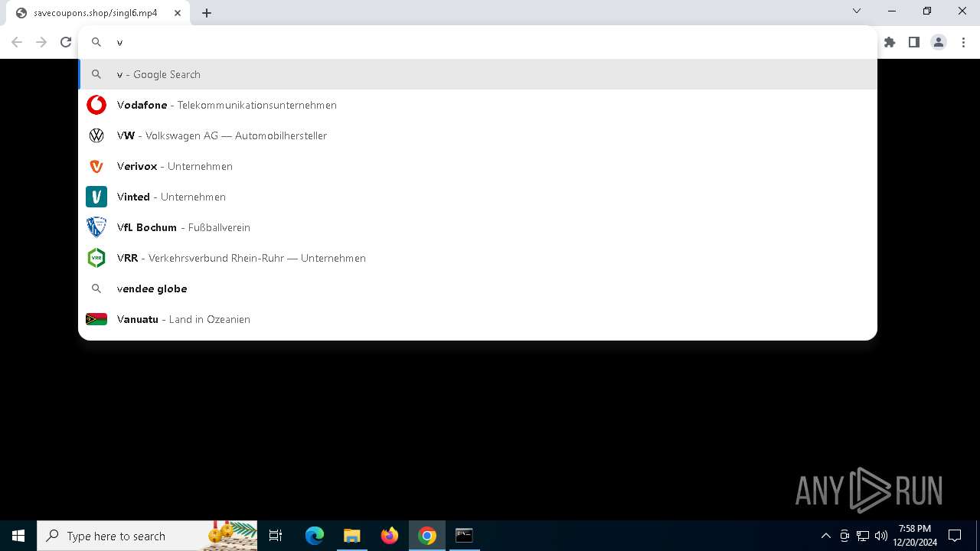Choose the VRR Verkehrsverbund suggestion
Image resolution: width=980 pixels, height=551 pixels.
pyautogui.click(x=478, y=258)
